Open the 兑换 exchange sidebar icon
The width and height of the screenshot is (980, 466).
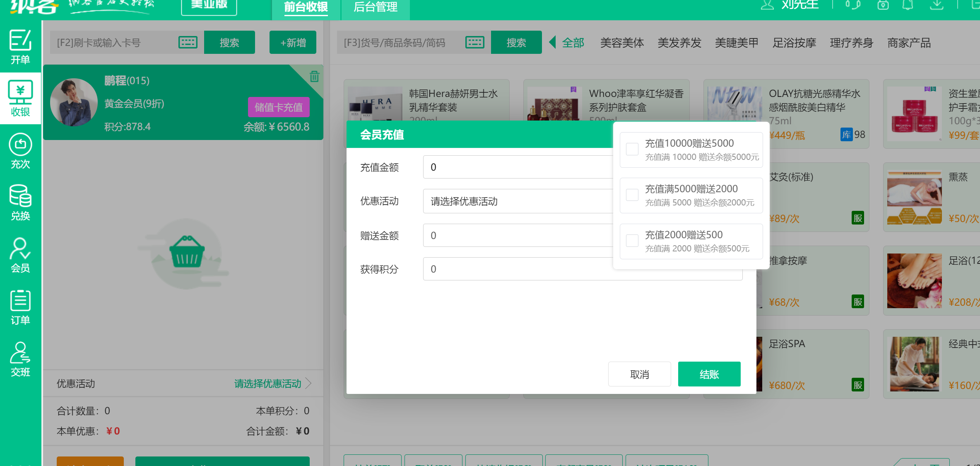[x=20, y=203]
